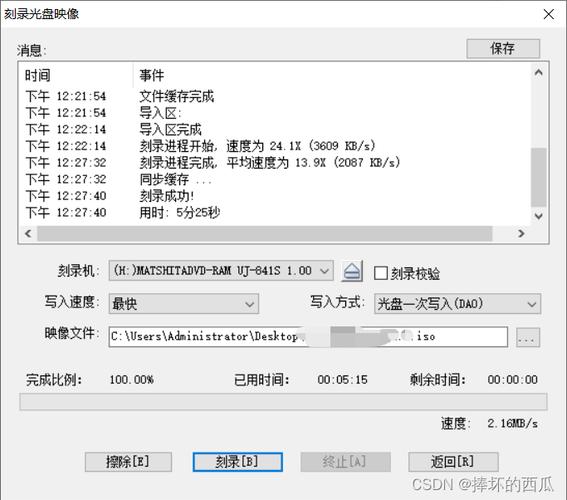Click the 刻录[B] button
Screen dimensions: 567x500
click(238, 462)
